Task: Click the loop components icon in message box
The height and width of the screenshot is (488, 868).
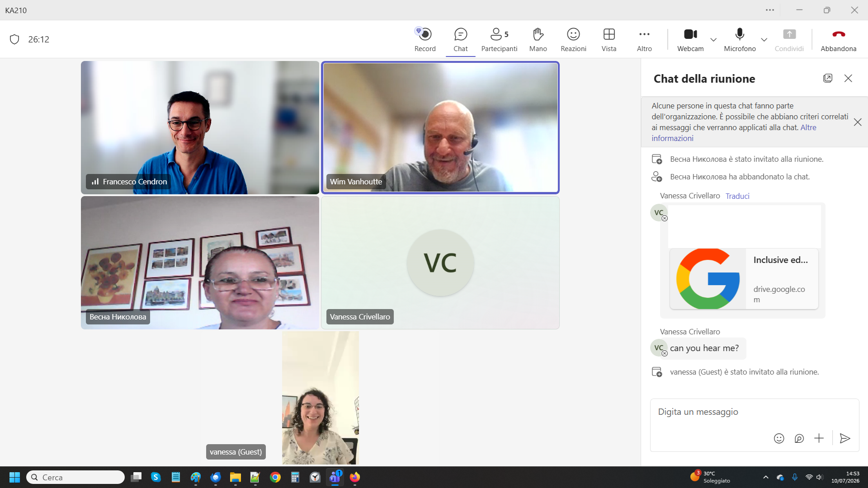Action: coord(799,438)
